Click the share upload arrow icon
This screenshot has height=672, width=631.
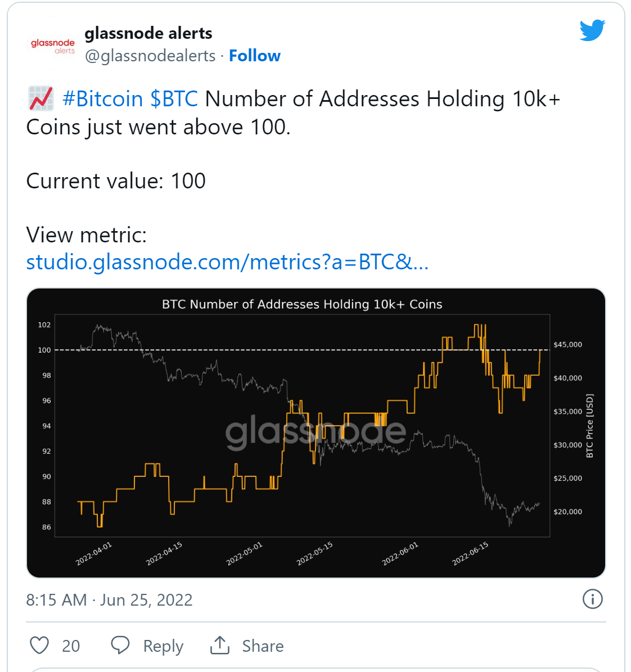220,645
